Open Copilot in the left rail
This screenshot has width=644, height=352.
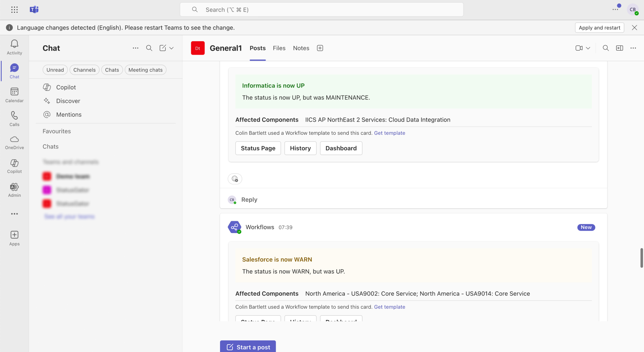14,166
